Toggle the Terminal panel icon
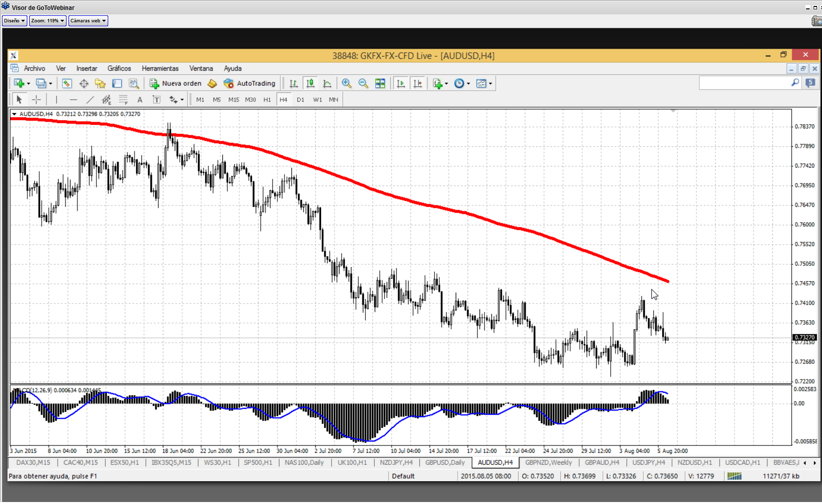822x504 pixels. (117, 83)
